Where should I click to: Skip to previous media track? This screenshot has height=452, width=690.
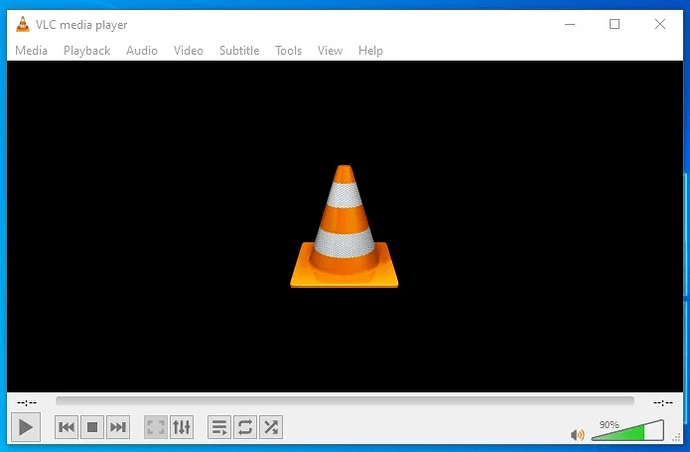66,427
